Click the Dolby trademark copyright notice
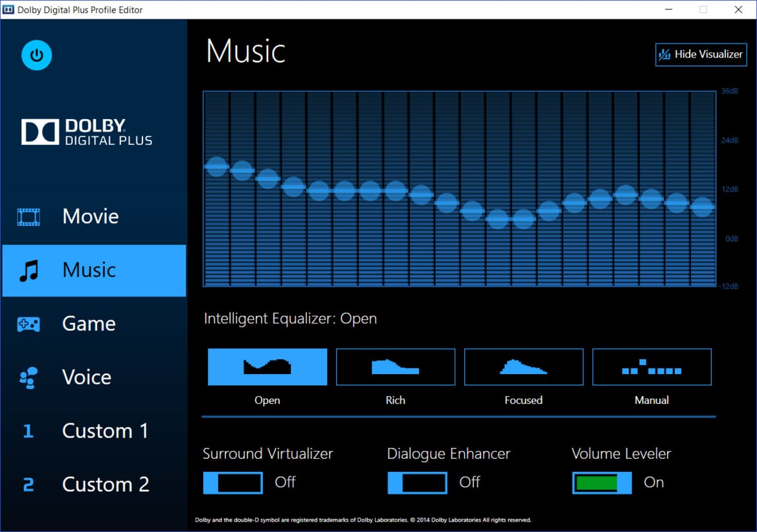 (x=363, y=520)
